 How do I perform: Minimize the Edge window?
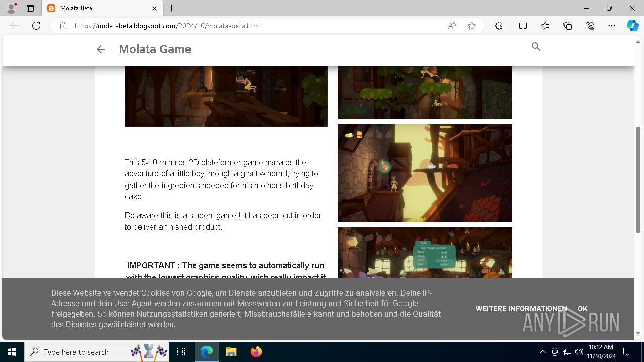(x=586, y=8)
